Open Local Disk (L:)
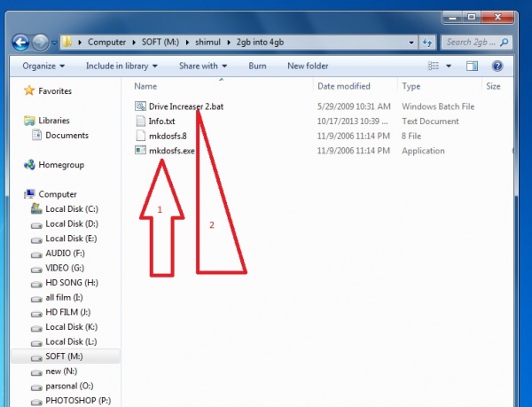Image resolution: width=532 pixels, height=407 pixels. [x=71, y=341]
